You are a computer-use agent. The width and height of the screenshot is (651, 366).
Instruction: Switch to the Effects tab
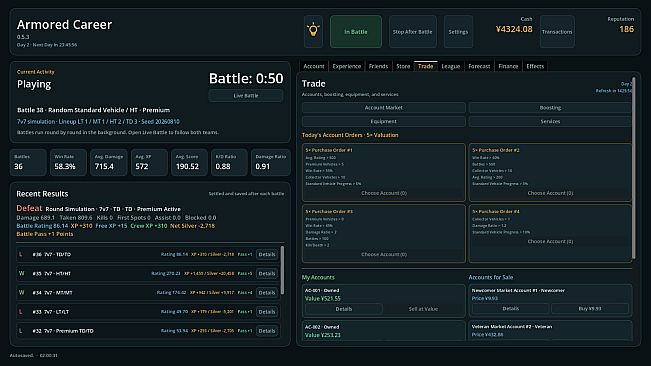click(x=535, y=66)
